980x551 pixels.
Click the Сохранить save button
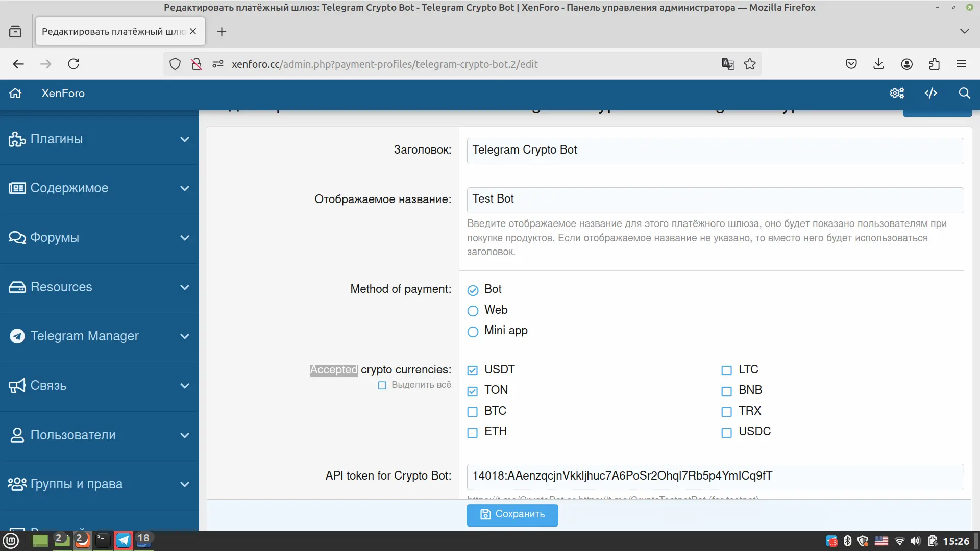click(512, 514)
